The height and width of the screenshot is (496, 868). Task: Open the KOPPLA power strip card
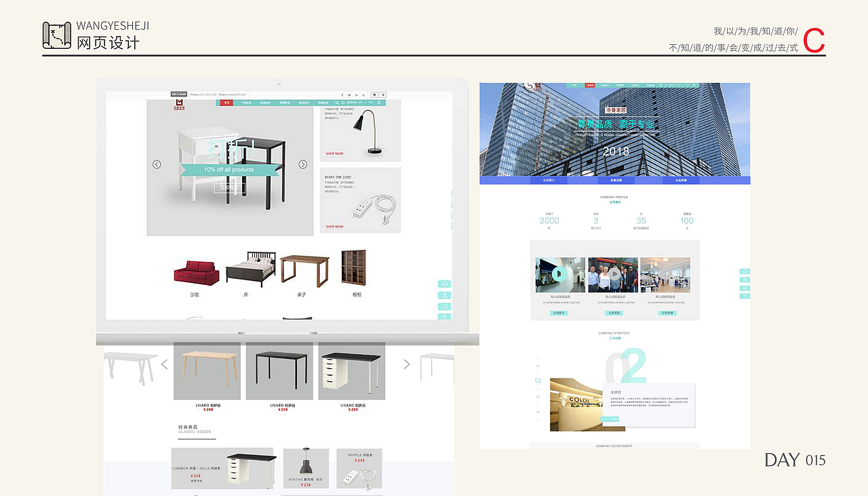coord(359,468)
